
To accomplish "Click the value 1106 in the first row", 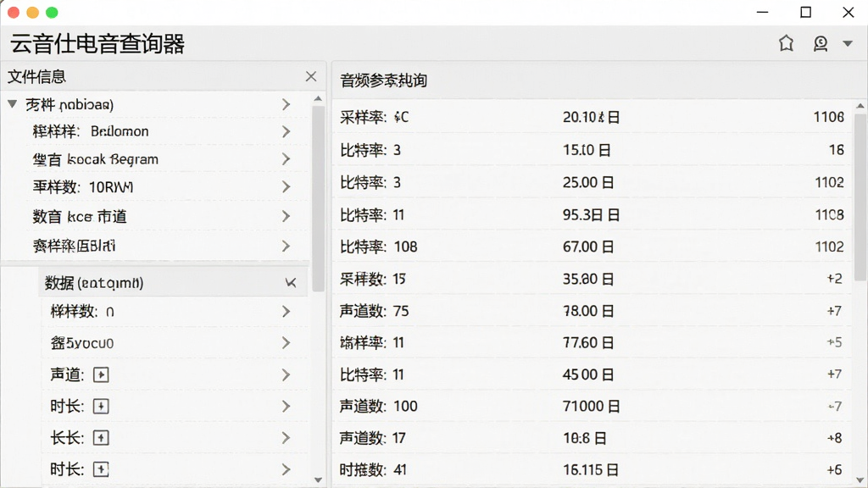I will coord(829,117).
